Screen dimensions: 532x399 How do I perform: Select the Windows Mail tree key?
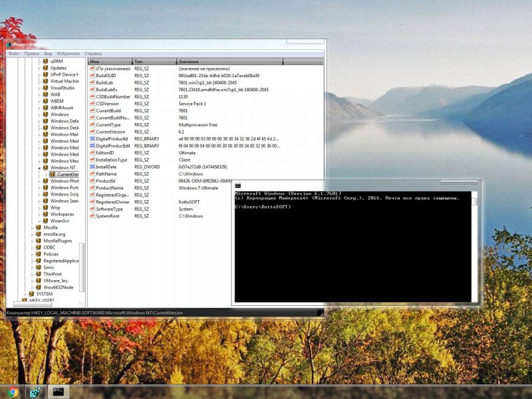click(x=64, y=134)
